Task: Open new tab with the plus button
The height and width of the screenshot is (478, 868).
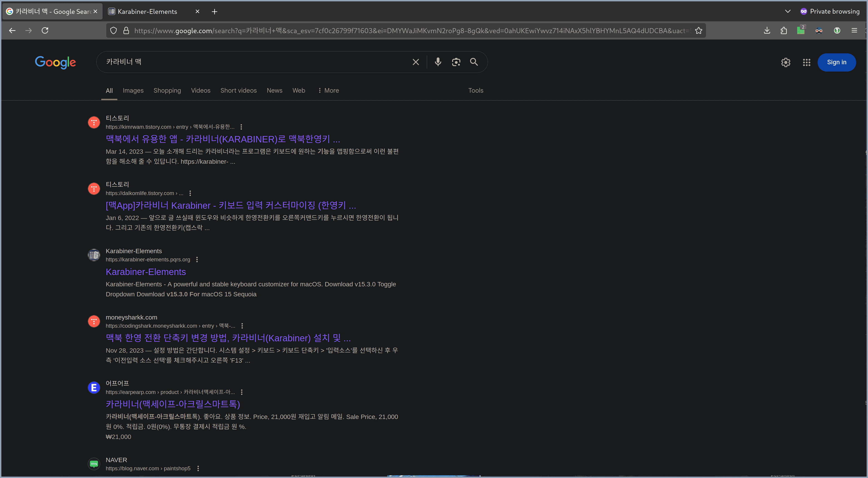Action: (214, 12)
